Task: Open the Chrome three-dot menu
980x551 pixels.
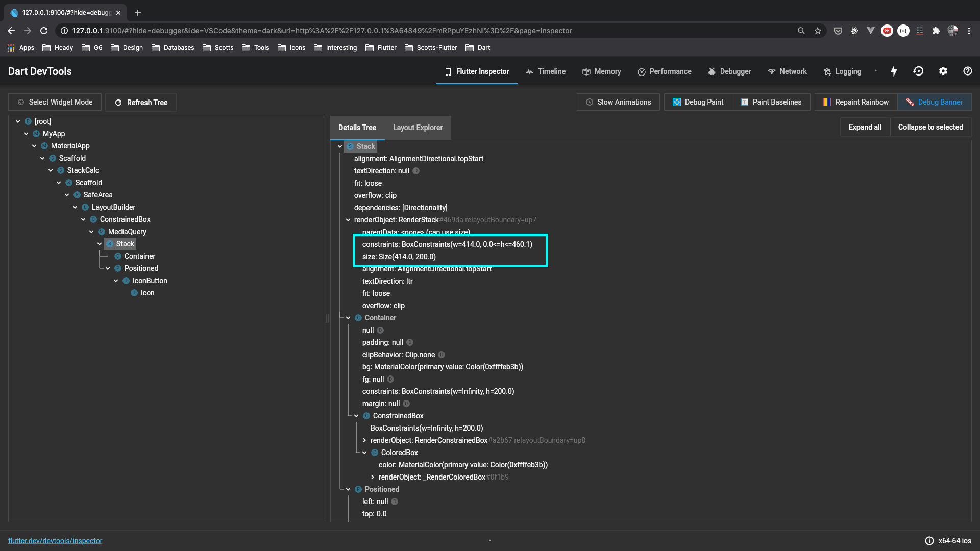Action: [969, 31]
